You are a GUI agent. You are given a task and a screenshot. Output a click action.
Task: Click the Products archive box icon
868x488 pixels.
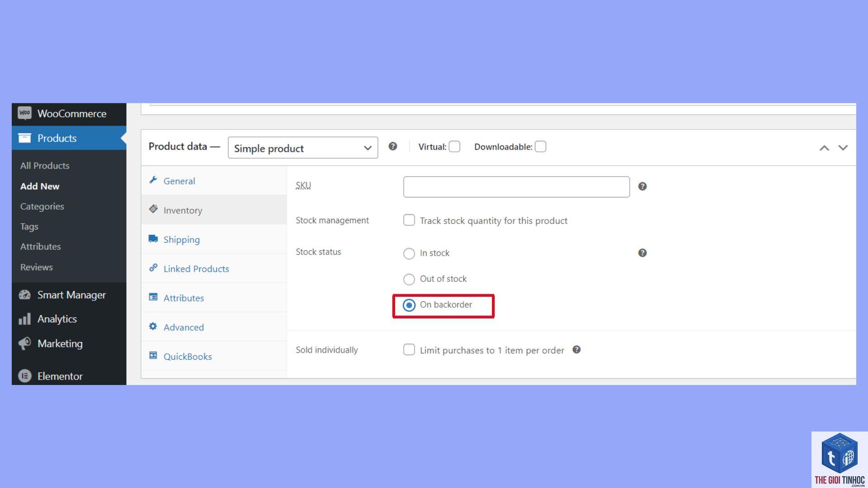click(x=24, y=138)
